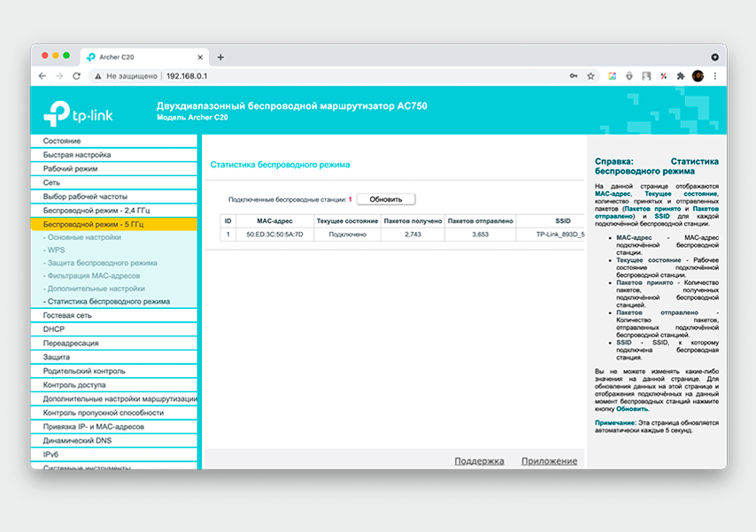Click the MAC-адрес column header
Screen dimensions: 756x532
point(274,221)
